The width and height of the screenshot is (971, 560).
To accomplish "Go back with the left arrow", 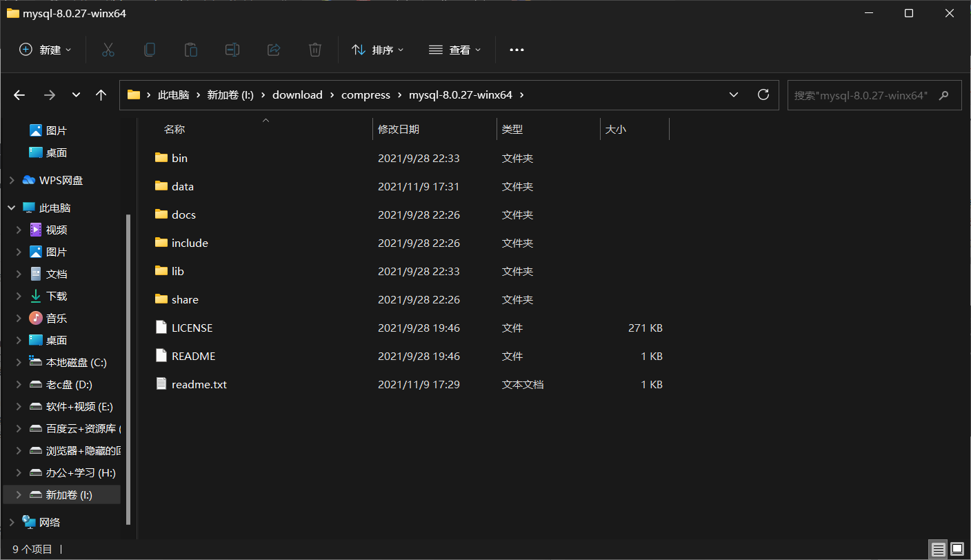I will click(19, 95).
